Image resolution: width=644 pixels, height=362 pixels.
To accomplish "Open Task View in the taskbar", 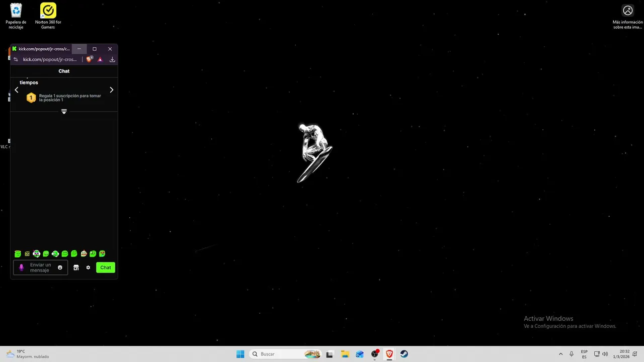I will (x=330, y=354).
